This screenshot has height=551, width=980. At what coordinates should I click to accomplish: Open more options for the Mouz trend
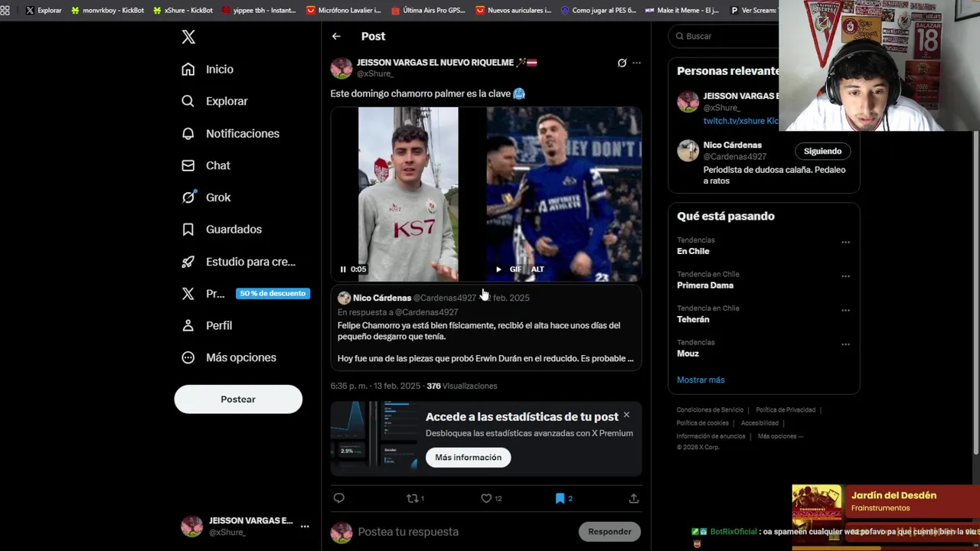point(845,344)
